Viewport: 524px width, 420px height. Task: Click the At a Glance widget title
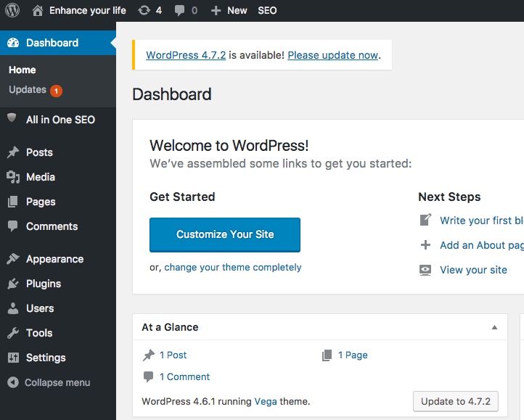(170, 327)
